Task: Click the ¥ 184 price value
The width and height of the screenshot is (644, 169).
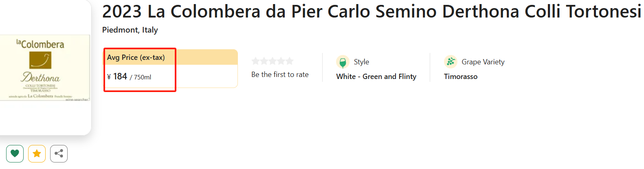Action: click(x=120, y=77)
